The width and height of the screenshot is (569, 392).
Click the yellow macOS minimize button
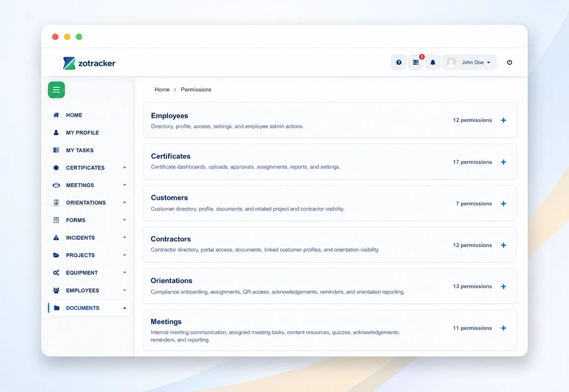(67, 37)
